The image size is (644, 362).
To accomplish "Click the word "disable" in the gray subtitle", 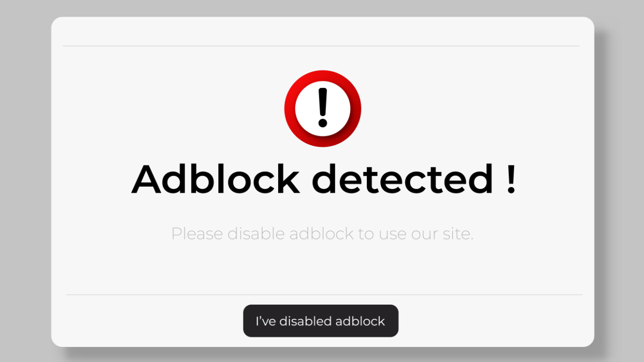I will pos(256,234).
